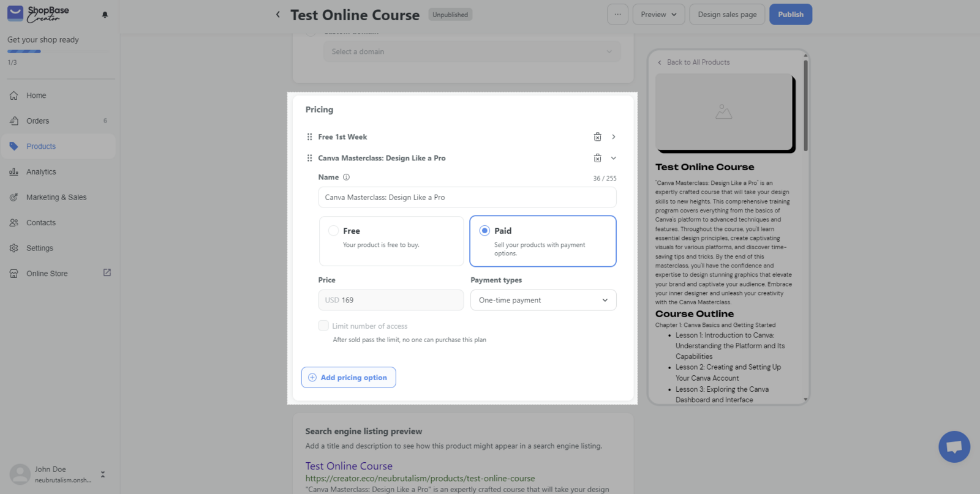
Task: Click the ShopBase Creator logo
Action: coord(38,14)
